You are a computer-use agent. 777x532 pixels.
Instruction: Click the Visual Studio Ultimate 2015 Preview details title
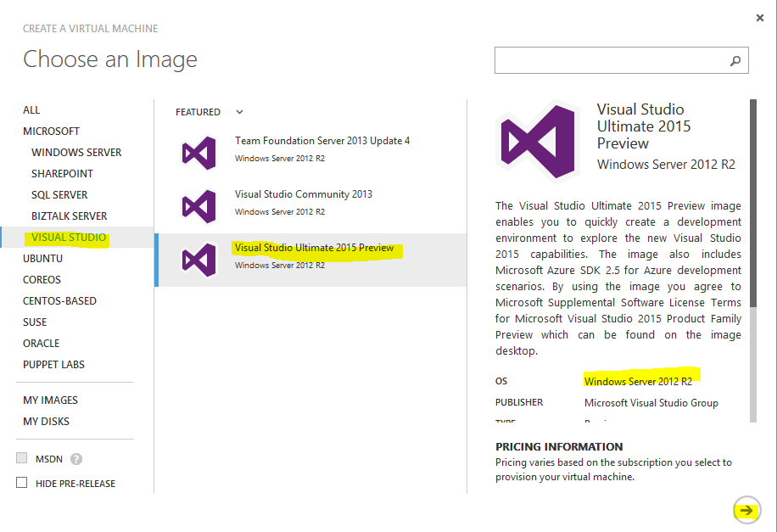click(644, 126)
